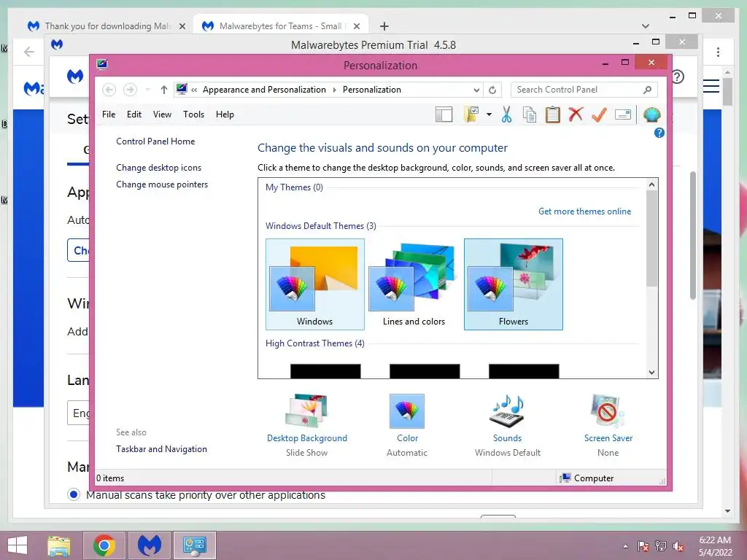Open the recent locations dropdown arrow

[x=147, y=90]
